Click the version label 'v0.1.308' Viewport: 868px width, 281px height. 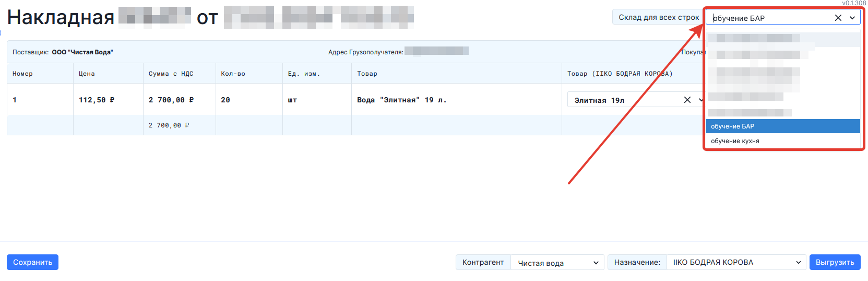point(853,3)
